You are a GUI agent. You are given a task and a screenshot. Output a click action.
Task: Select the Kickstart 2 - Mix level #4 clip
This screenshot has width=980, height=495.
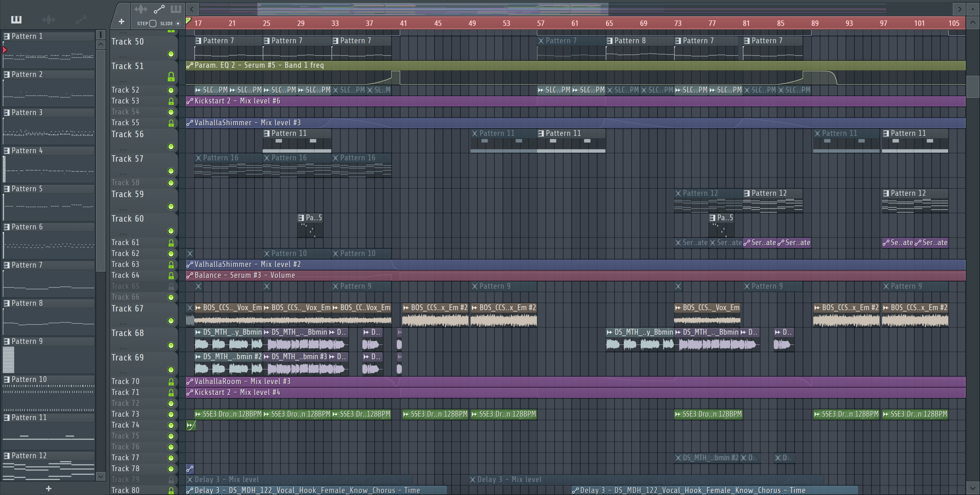pos(576,393)
